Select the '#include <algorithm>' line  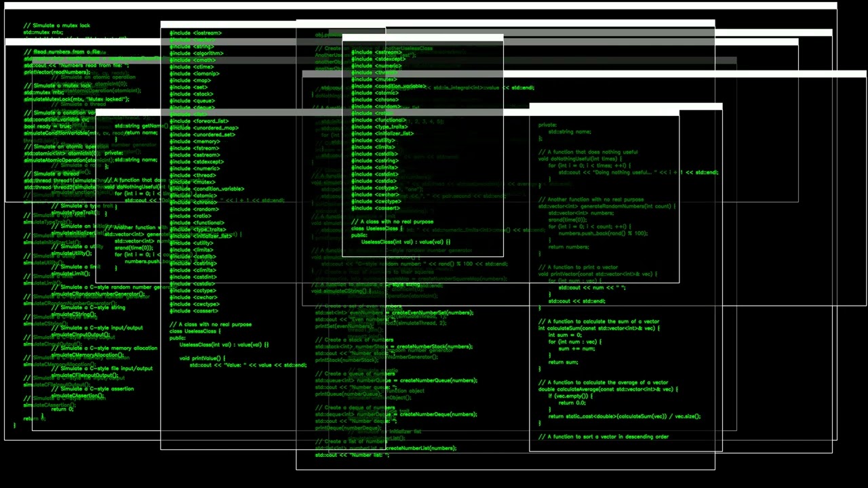pyautogui.click(x=197, y=53)
